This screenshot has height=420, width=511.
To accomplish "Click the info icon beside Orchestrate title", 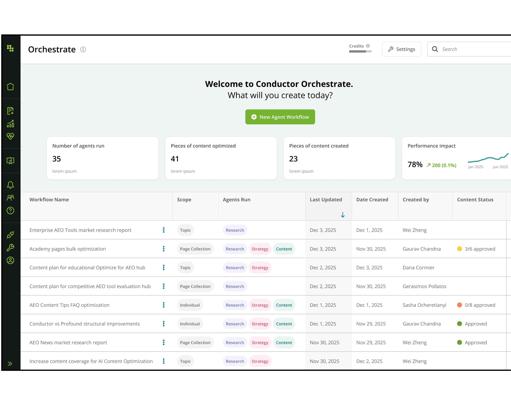I will 83,50.
